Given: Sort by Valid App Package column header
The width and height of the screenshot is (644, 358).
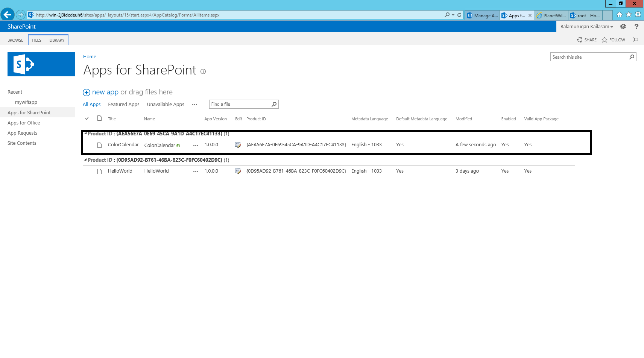Looking at the screenshot, I should [541, 119].
